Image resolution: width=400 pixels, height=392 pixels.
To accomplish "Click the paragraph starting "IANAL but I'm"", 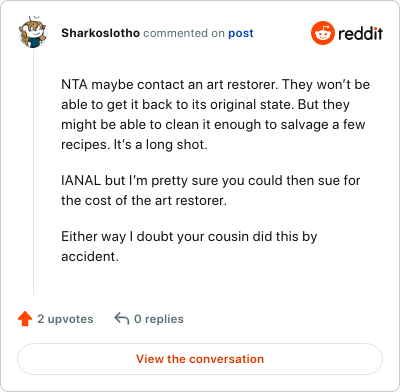I will click(211, 190).
